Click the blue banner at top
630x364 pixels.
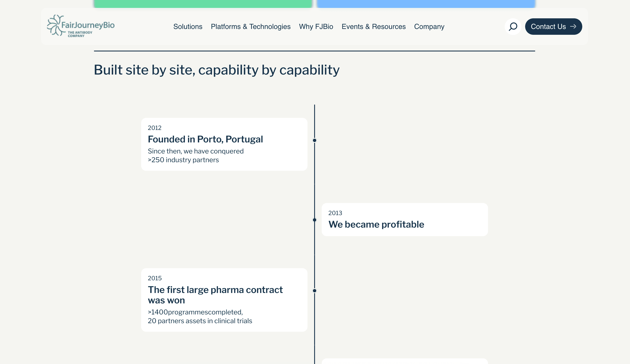click(x=426, y=4)
